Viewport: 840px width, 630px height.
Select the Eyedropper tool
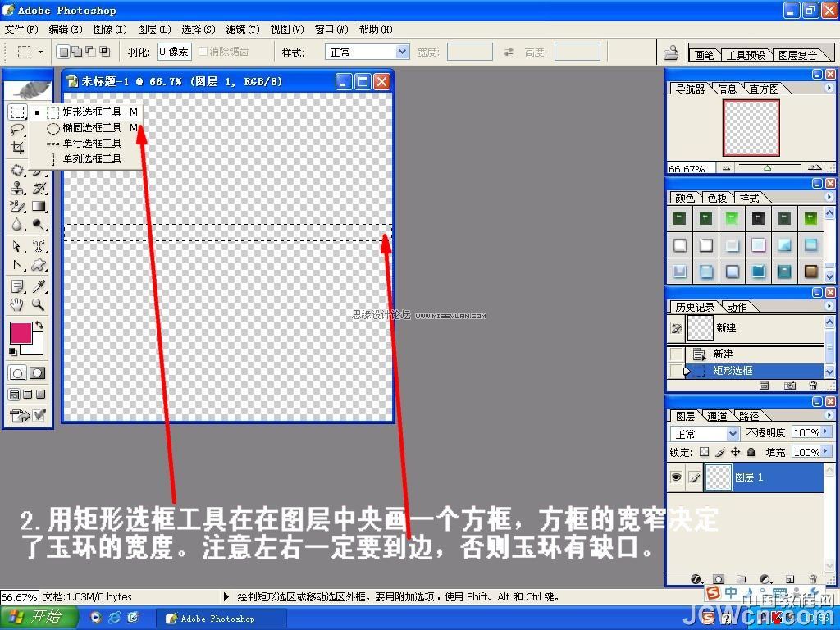tap(39, 286)
